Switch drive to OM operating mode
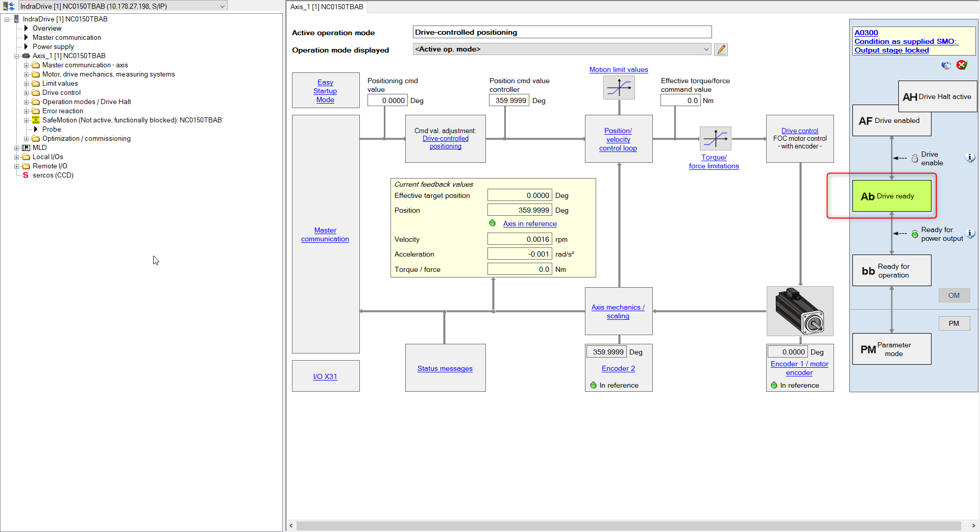 coord(953,295)
